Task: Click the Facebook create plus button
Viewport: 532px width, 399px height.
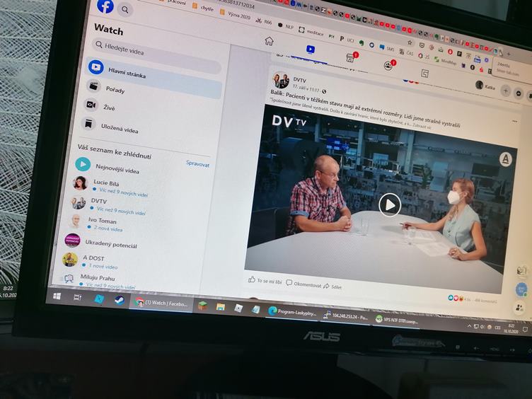Action: [x=506, y=91]
